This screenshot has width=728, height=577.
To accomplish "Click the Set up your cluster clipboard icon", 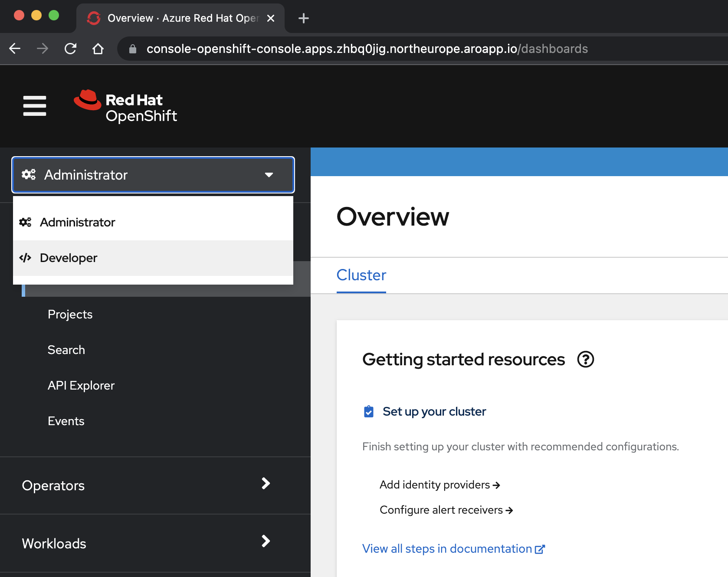I will coord(368,411).
